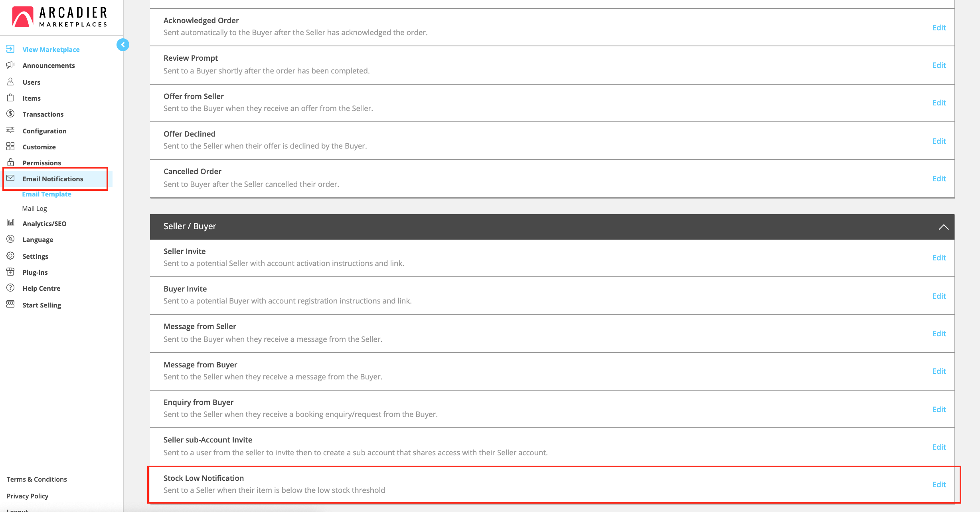Image resolution: width=980 pixels, height=512 pixels.
Task: Click the Customize grid icon
Action: point(11,147)
